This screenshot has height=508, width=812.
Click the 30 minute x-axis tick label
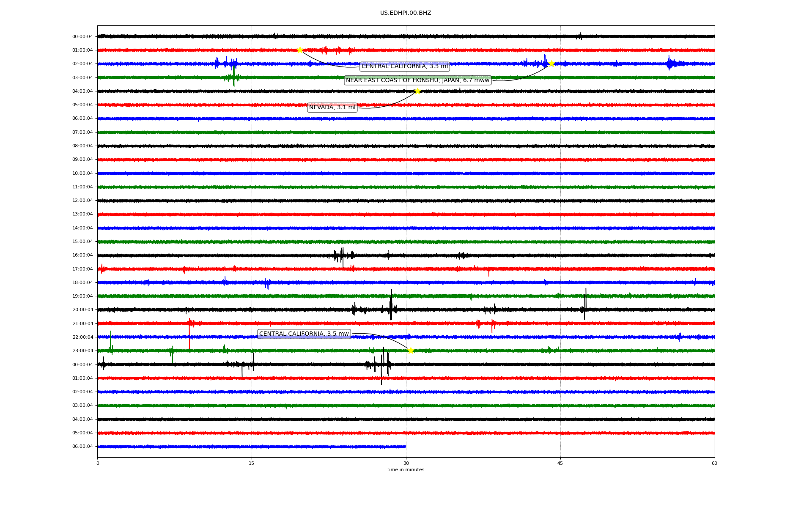click(406, 463)
